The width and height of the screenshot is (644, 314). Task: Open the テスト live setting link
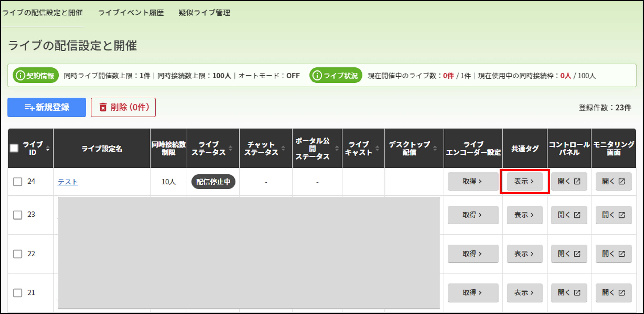click(x=68, y=182)
